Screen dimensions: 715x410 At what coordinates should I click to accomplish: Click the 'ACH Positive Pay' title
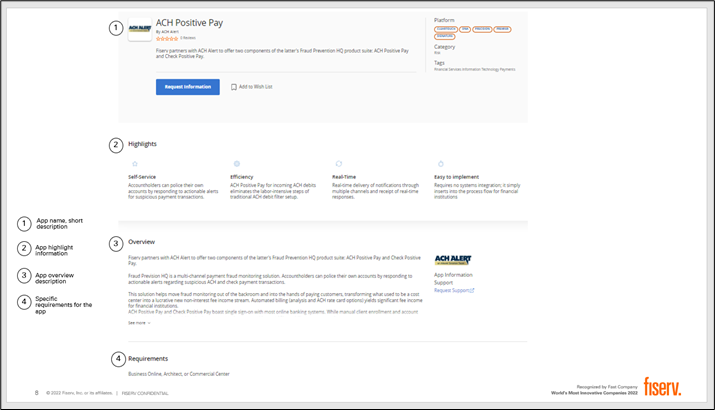(189, 23)
